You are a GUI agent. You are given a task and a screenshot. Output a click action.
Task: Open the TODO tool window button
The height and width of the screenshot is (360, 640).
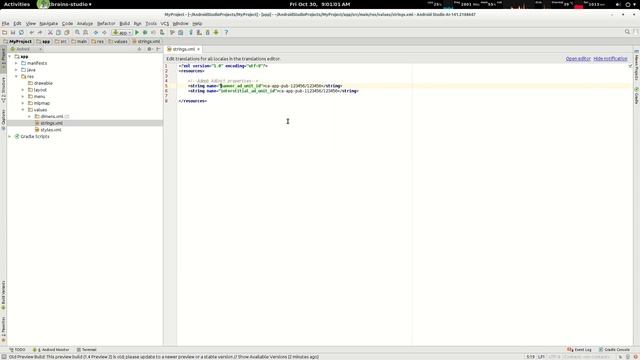[17, 350]
